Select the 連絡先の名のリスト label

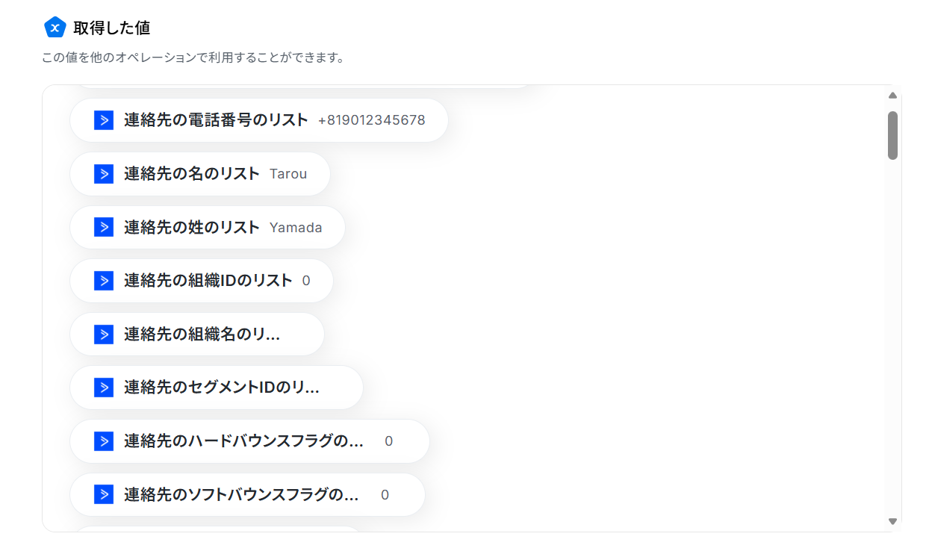point(192,174)
